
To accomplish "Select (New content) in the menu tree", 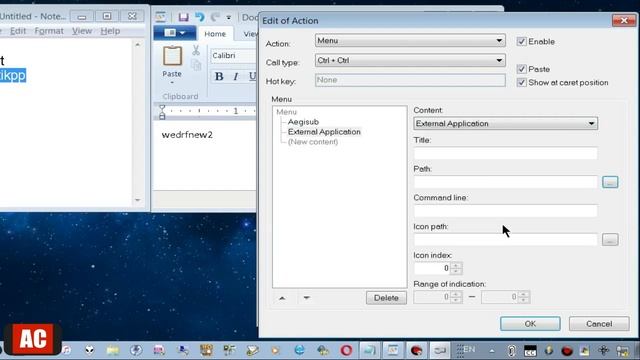I will [x=313, y=142].
